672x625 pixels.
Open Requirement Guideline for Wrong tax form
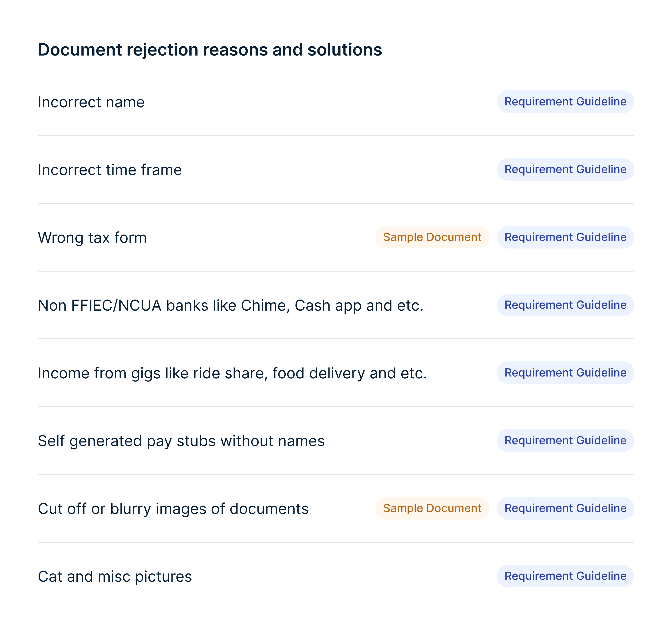pos(565,237)
